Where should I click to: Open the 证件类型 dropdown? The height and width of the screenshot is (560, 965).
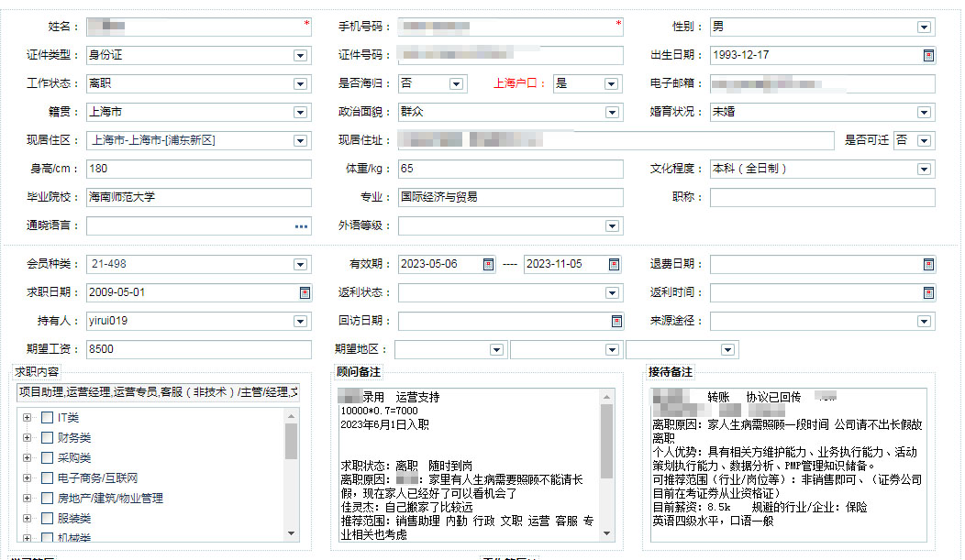[x=300, y=55]
